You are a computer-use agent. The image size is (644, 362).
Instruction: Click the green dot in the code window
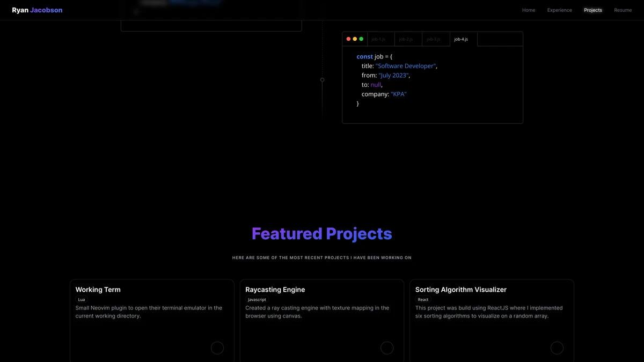tap(361, 39)
